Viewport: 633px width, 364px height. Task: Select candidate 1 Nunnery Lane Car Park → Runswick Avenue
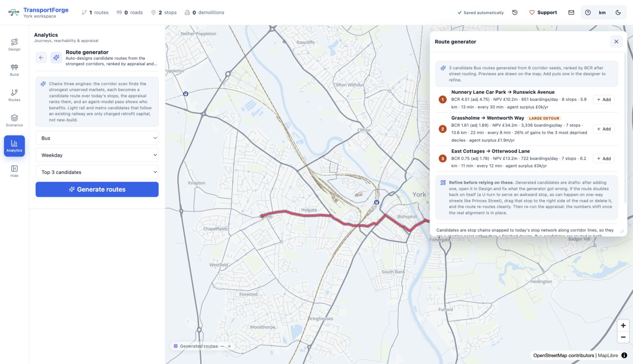(x=503, y=92)
